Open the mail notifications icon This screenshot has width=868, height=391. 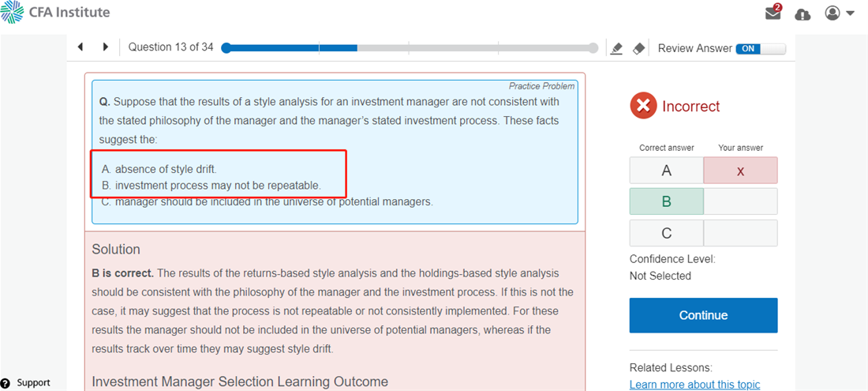[x=773, y=13]
